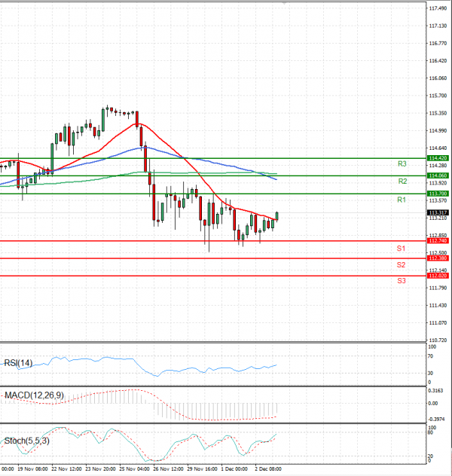
Task: Click the last green candlestick on the chart
Action: click(276, 216)
